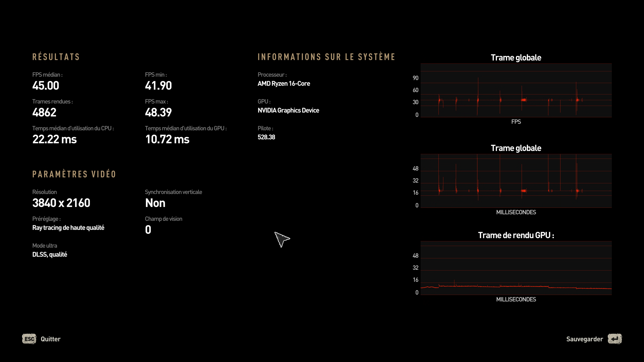Viewport: 644px width, 362px height.
Task: Click the AMD Ryzen 16-Core text
Action: click(x=284, y=84)
